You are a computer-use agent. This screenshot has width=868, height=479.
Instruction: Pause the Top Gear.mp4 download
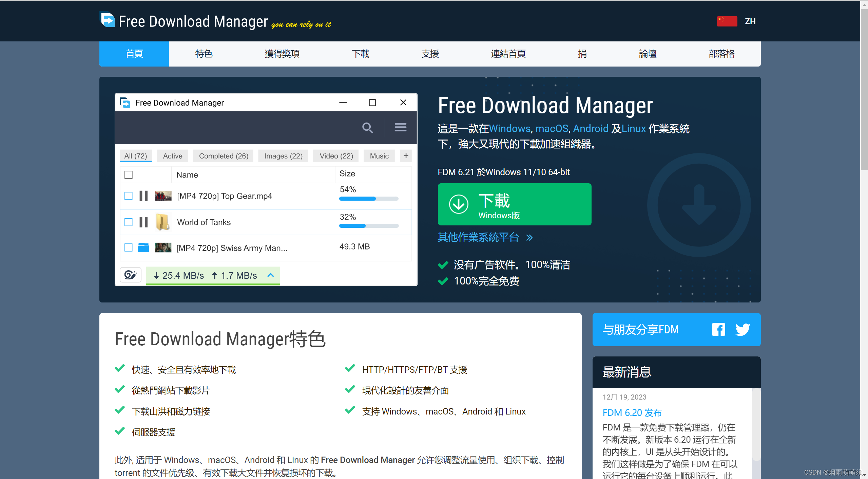[x=143, y=196]
